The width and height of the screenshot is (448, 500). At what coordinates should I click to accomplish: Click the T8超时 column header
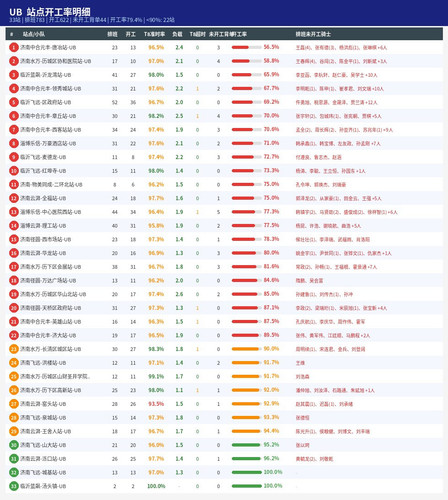click(x=197, y=34)
